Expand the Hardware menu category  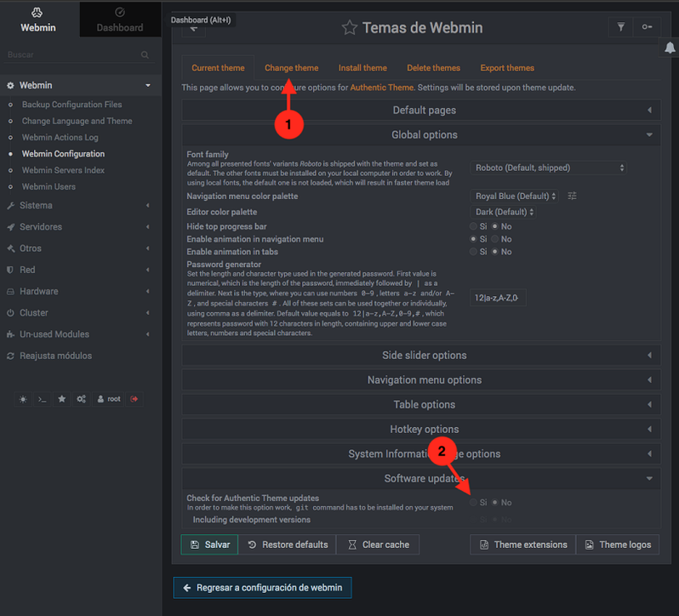pos(81,291)
